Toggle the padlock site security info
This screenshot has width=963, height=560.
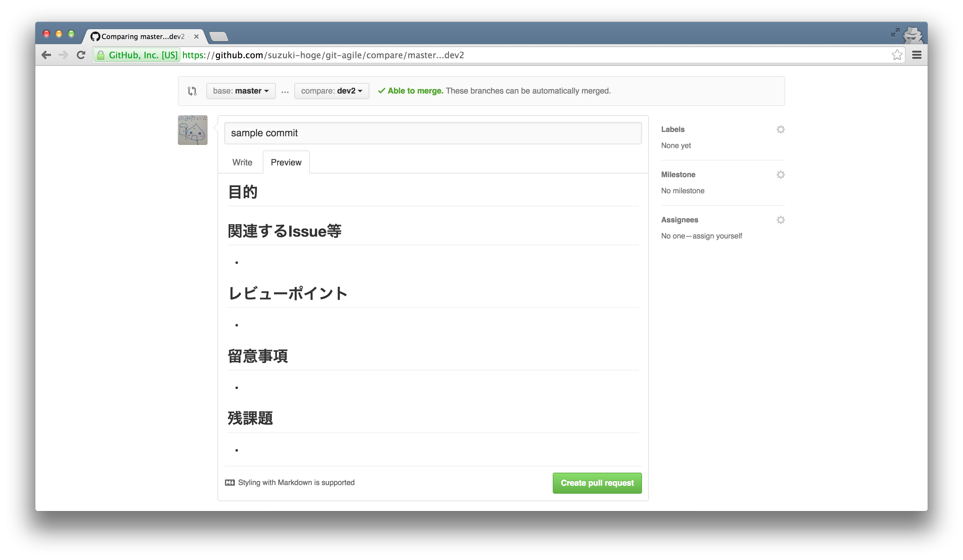[101, 55]
